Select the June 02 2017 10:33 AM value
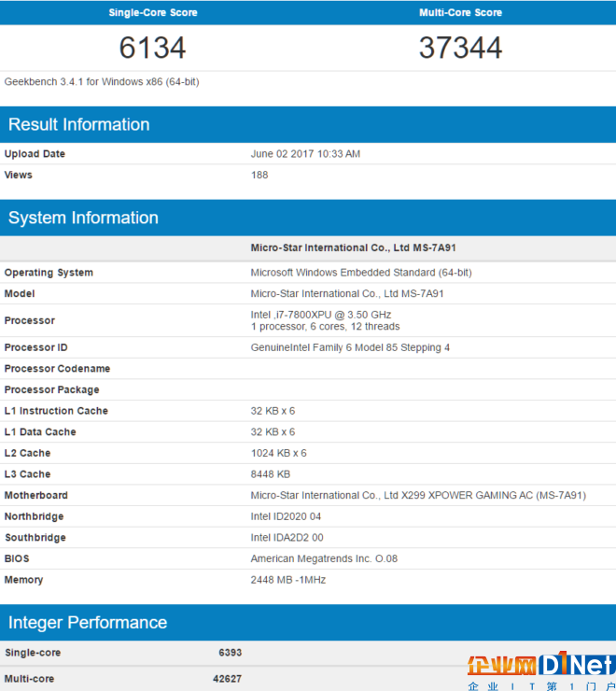This screenshot has height=691, width=616. point(305,154)
